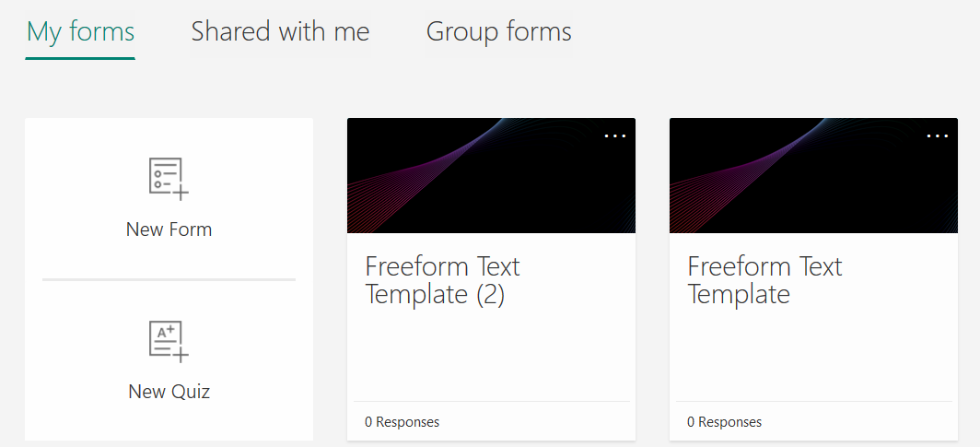980x447 pixels.
Task: Open the Shared with me tab
Action: [280, 31]
